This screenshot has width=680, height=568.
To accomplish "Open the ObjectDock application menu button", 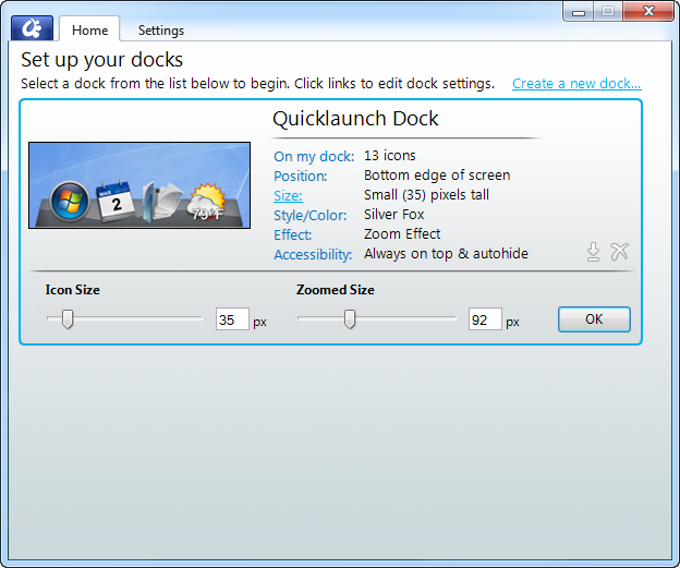I will pos(32,28).
